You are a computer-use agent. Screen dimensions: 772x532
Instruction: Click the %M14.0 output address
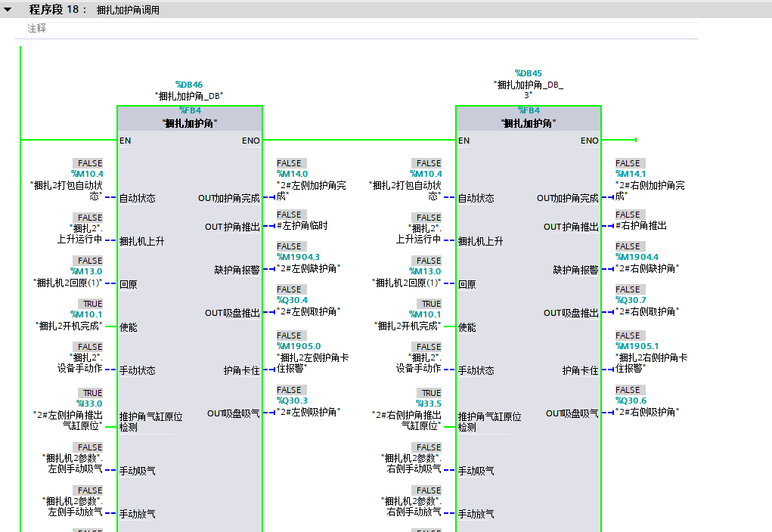tap(293, 174)
